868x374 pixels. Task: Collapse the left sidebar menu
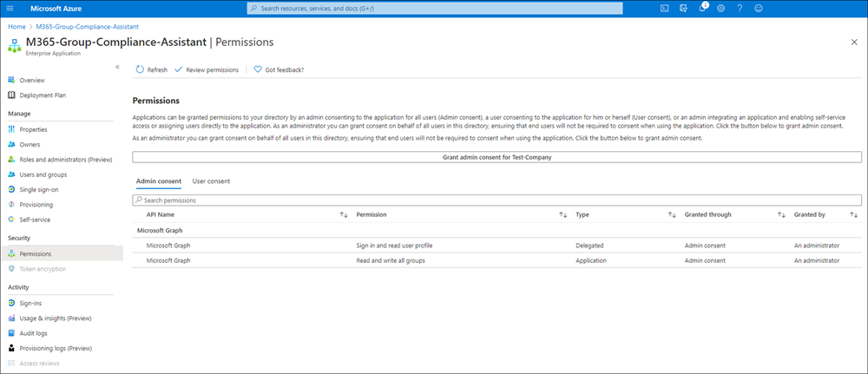click(x=117, y=67)
